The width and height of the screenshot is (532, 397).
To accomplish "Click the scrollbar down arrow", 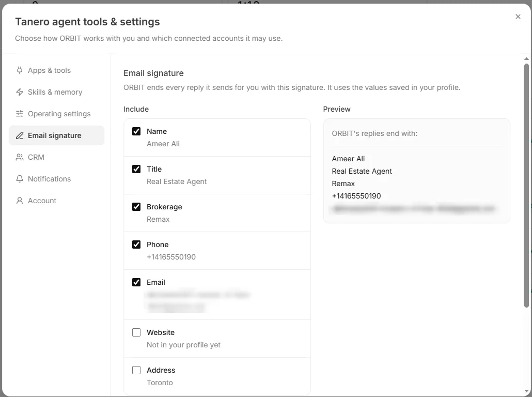I will coord(526,391).
